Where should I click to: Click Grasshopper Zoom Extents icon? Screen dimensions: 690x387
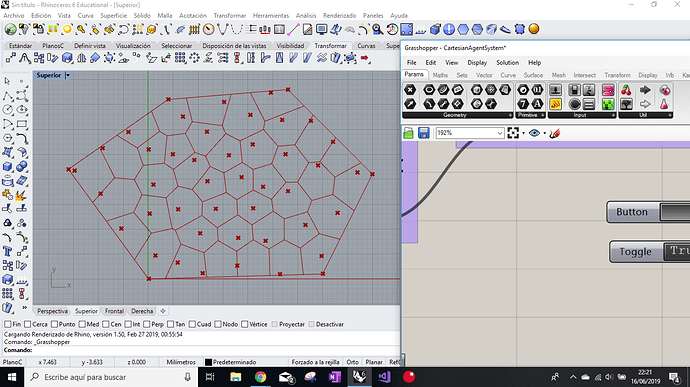pyautogui.click(x=513, y=133)
